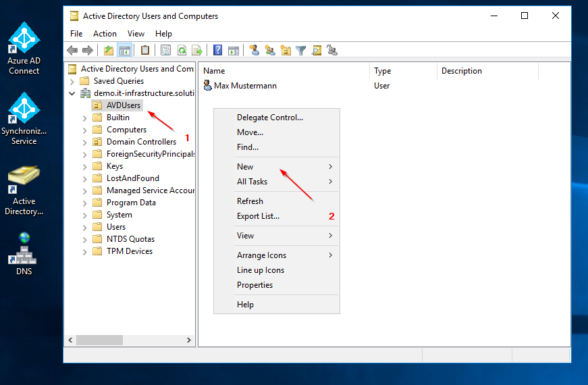Image resolution: width=588 pixels, height=385 pixels.
Task: Collapse the demo.it-infrastructure domain node
Action: point(72,93)
